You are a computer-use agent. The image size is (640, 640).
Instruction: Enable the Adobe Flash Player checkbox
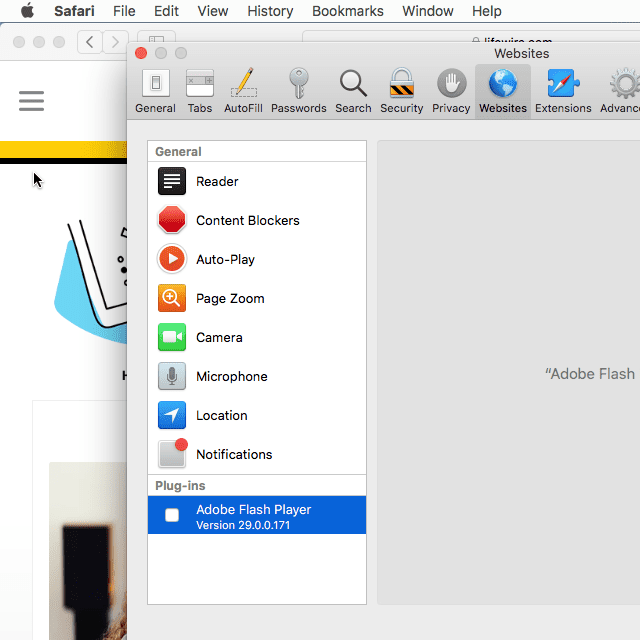(172, 515)
